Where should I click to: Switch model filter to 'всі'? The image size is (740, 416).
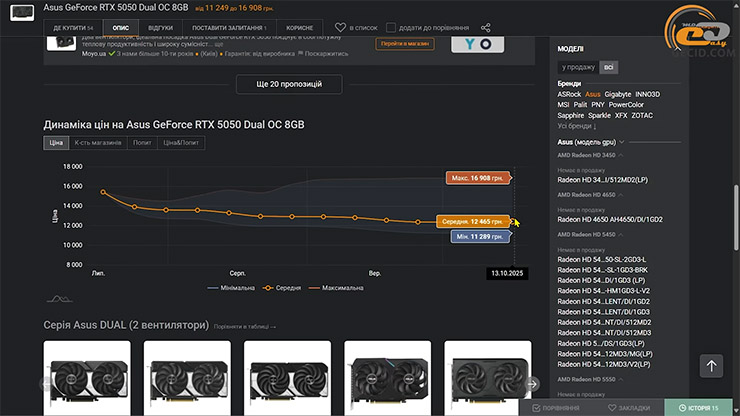click(x=609, y=67)
